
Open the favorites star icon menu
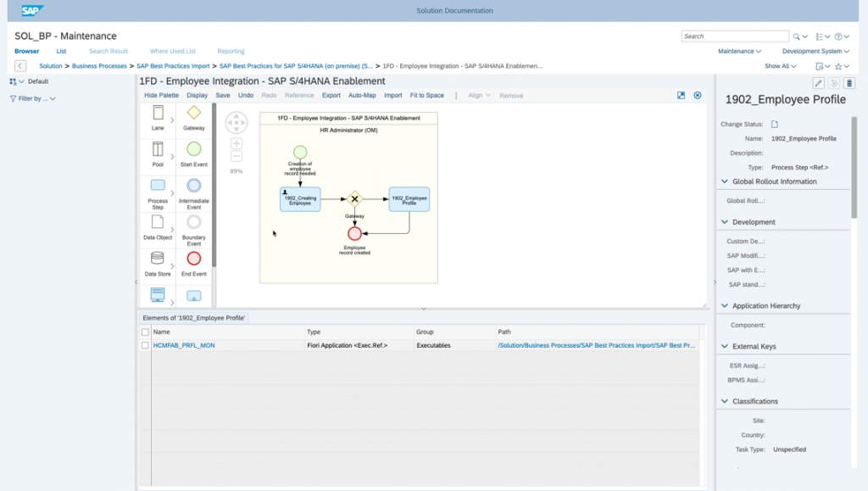tap(842, 66)
